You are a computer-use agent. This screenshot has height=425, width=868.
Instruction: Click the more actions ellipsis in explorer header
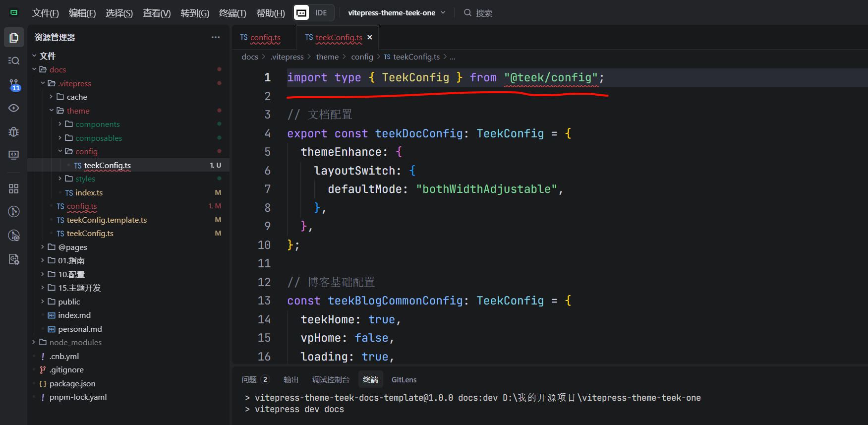click(216, 37)
